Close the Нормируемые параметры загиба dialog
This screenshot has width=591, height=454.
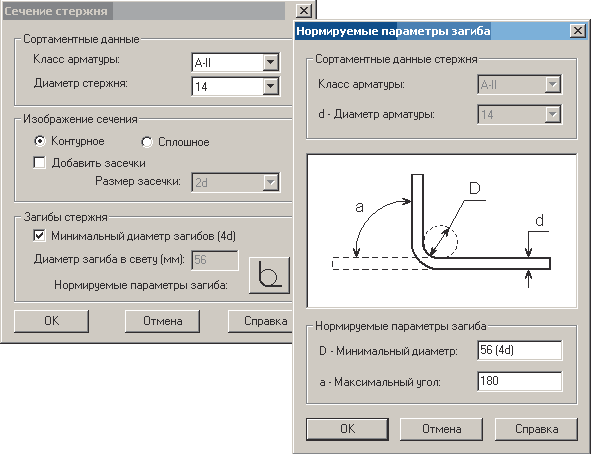click(x=577, y=31)
